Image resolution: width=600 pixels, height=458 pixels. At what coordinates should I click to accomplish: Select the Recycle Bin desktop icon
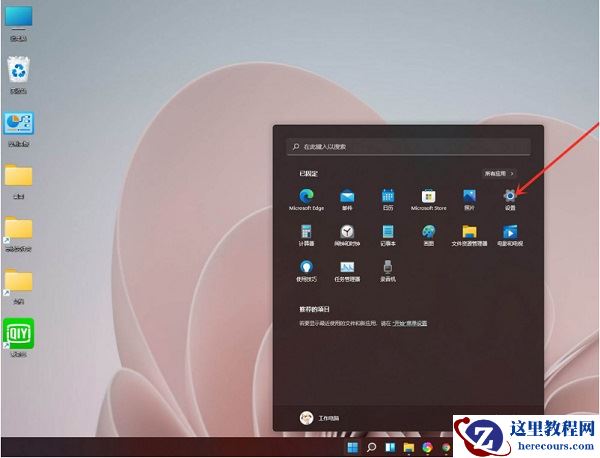pyautogui.click(x=18, y=75)
